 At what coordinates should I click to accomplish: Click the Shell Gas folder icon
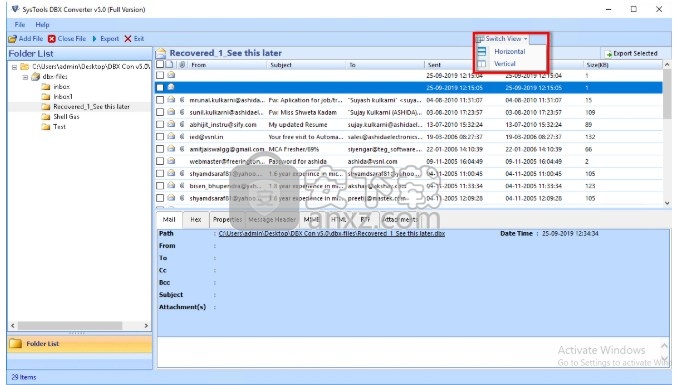(46, 117)
